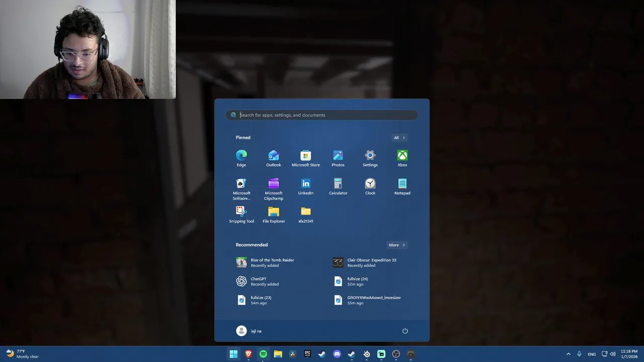Open the File Explorer taskbar icon
Image resolution: width=644 pixels, height=362 pixels.
click(x=278, y=354)
